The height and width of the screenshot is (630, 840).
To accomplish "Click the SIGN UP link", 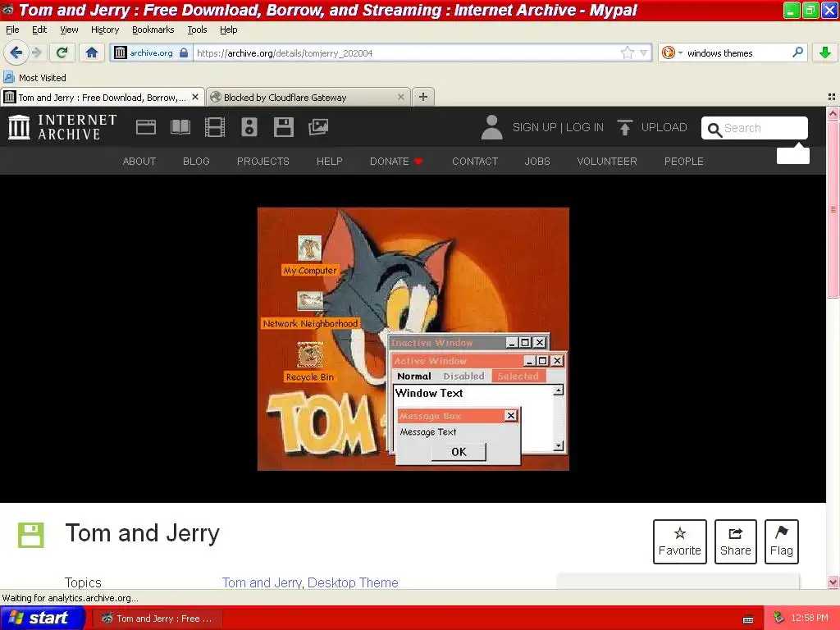I will click(534, 127).
